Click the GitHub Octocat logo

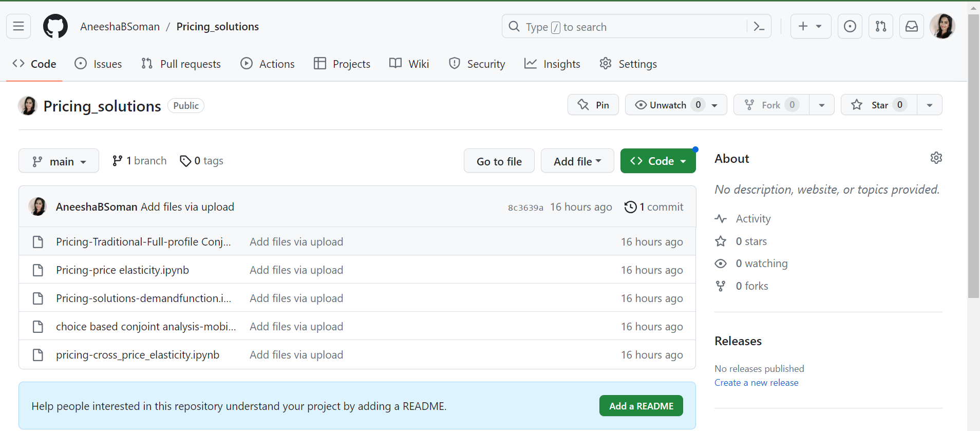[x=55, y=26]
